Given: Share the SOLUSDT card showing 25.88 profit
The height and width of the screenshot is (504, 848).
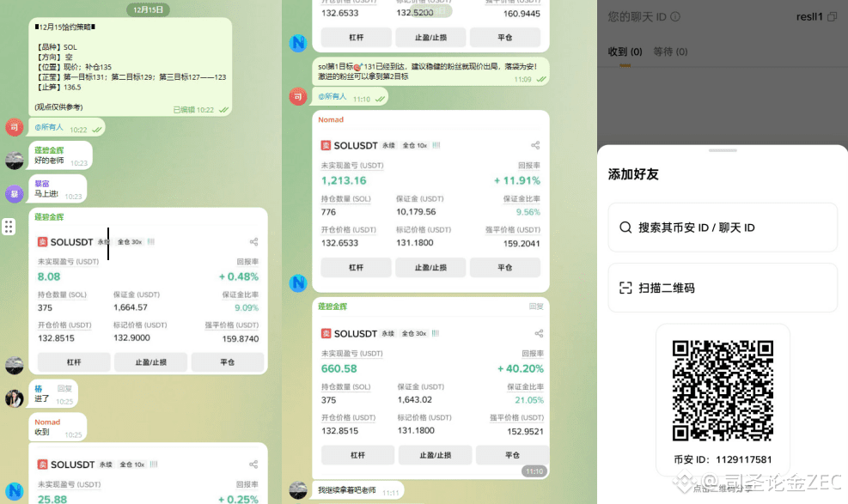Looking at the screenshot, I should point(253,465).
